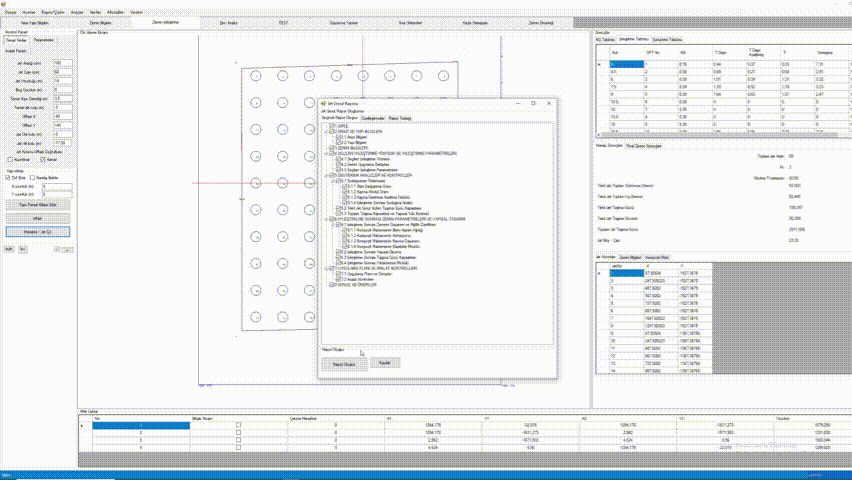Switch to the Zemin Bilgileri tab

tap(101, 20)
